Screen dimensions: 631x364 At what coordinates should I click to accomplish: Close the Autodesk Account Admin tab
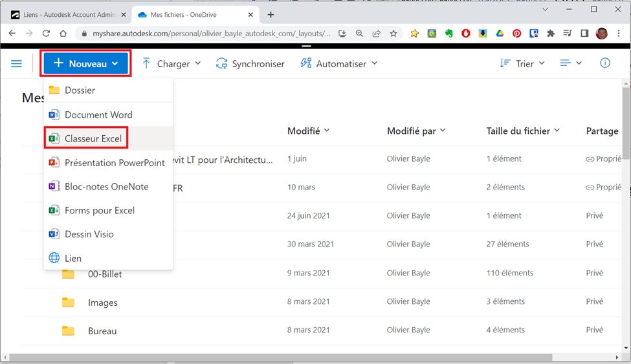(124, 15)
